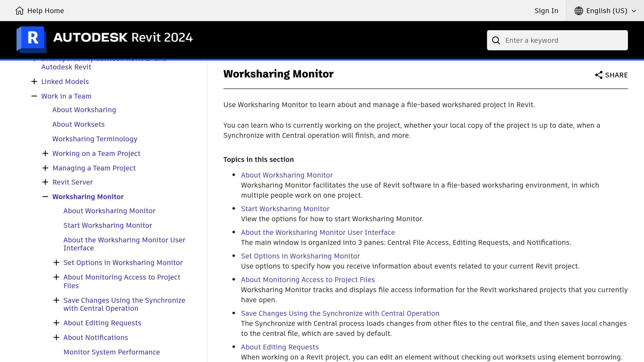
Task: Select the Autodesk Revit 2024 logo
Action: click(x=123, y=37)
